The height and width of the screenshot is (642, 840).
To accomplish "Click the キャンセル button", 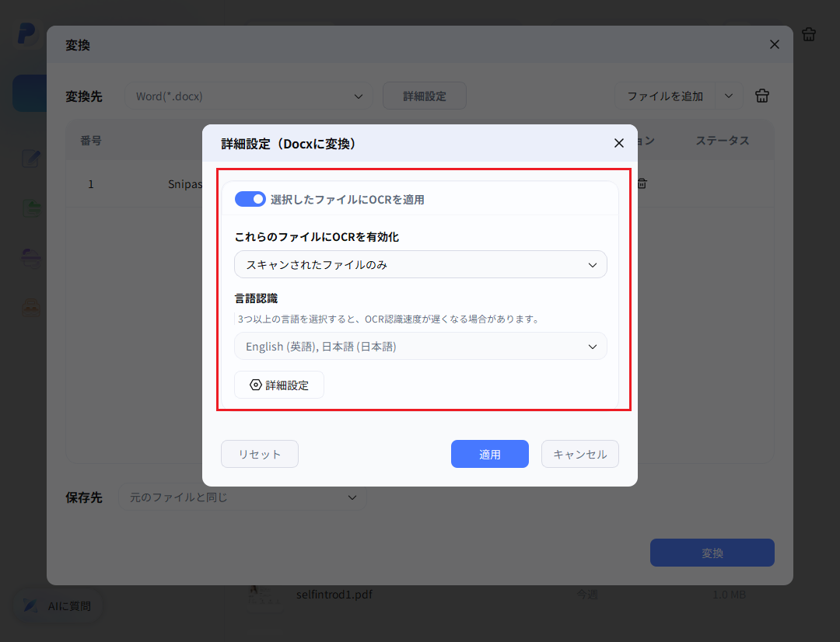I will (579, 454).
